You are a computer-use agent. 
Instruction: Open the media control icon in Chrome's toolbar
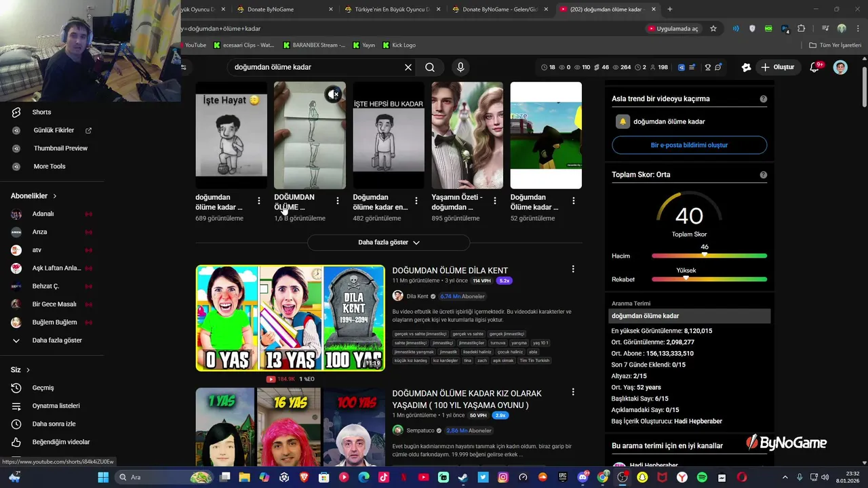tap(825, 28)
